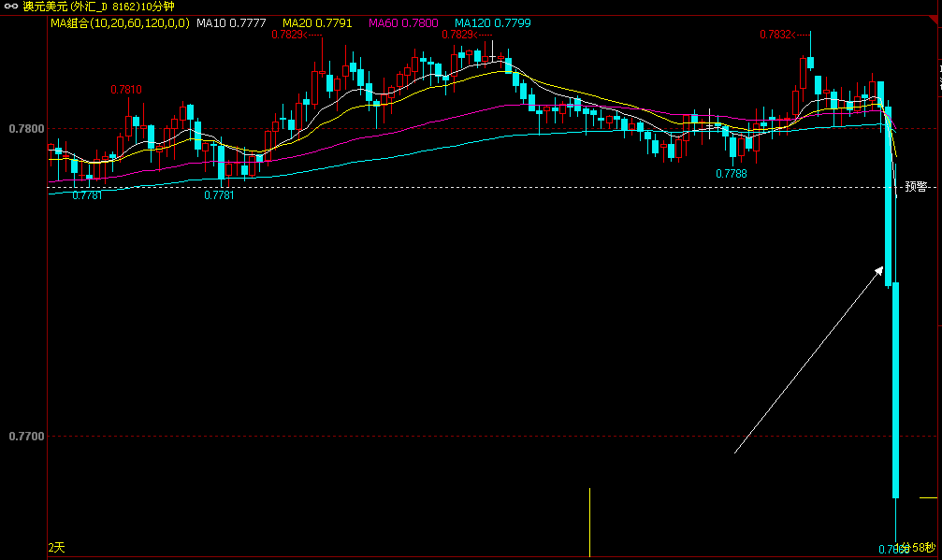Click the red corner triangle at chart top-right

(933, 21)
